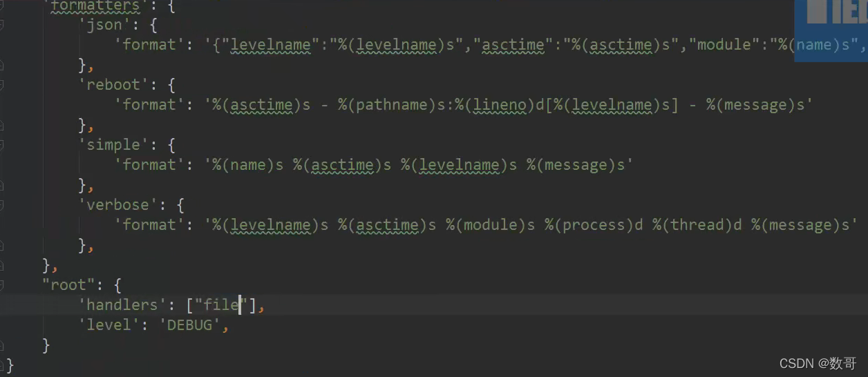Place cursor in the "file" handler string
The image size is (868, 377).
[221, 305]
